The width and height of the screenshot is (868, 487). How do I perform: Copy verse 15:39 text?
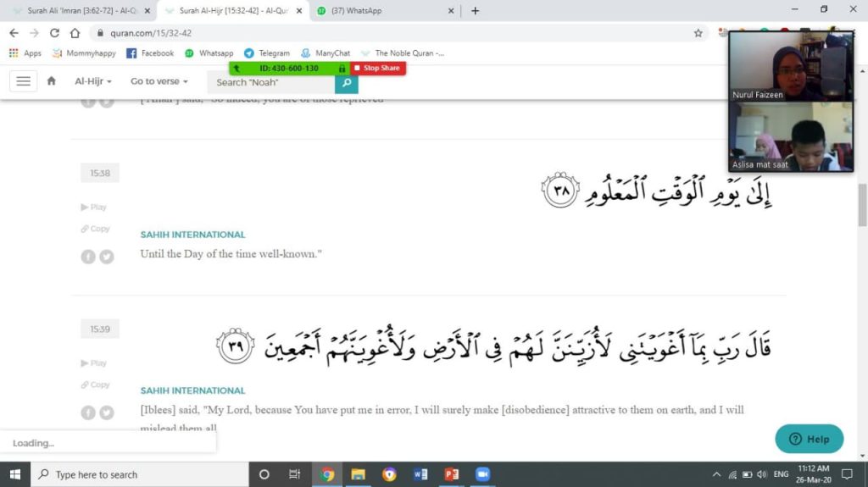pyautogui.click(x=96, y=385)
